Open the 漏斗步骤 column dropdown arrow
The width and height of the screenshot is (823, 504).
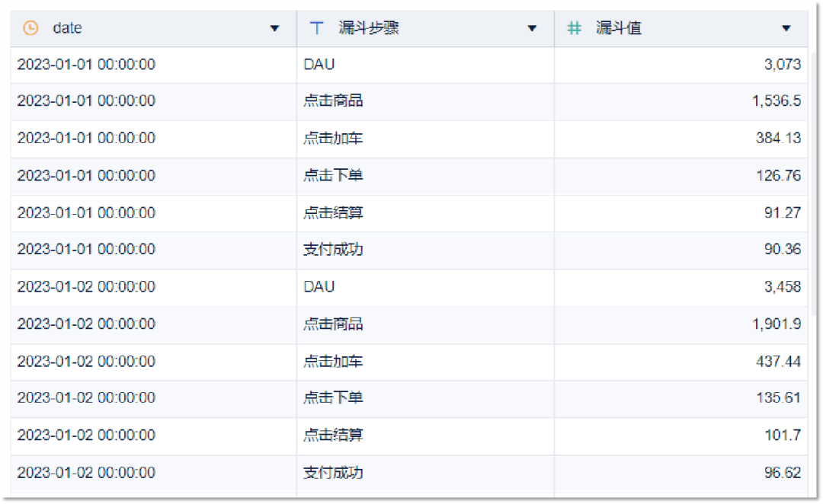tap(532, 28)
